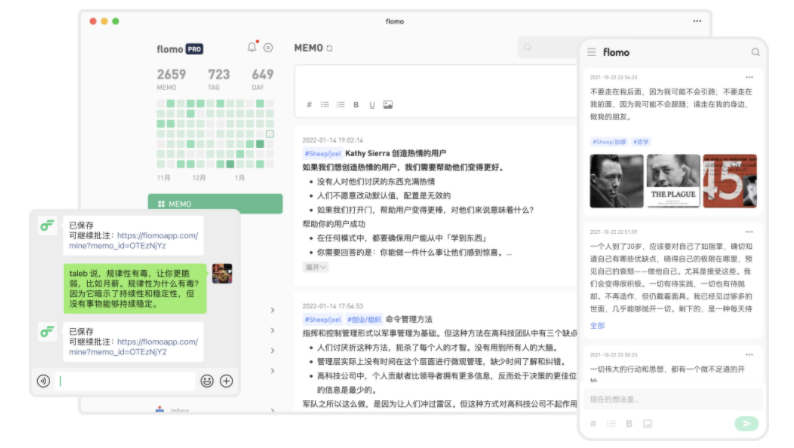The image size is (794, 448).
Task: Click the user avatar in the chat window
Action: [x=222, y=274]
